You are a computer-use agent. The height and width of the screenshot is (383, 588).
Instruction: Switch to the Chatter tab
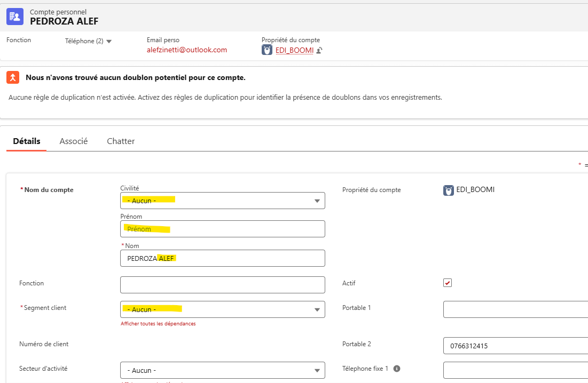coord(121,141)
